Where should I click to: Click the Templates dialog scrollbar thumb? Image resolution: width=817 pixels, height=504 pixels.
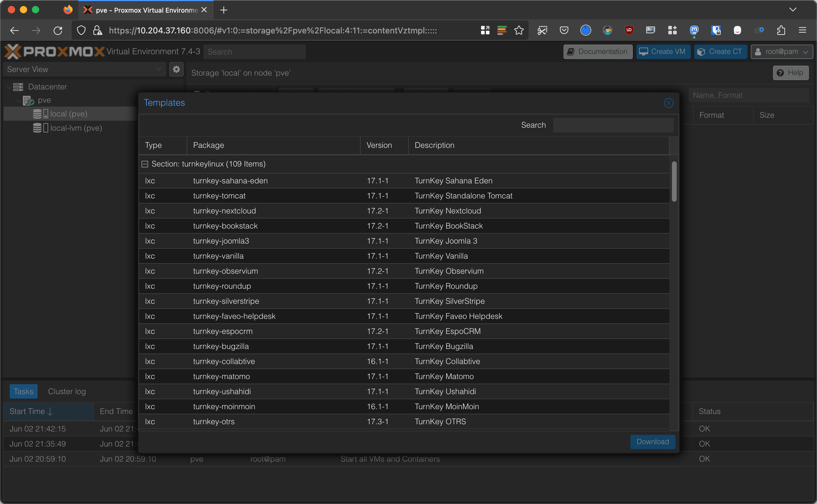click(674, 181)
